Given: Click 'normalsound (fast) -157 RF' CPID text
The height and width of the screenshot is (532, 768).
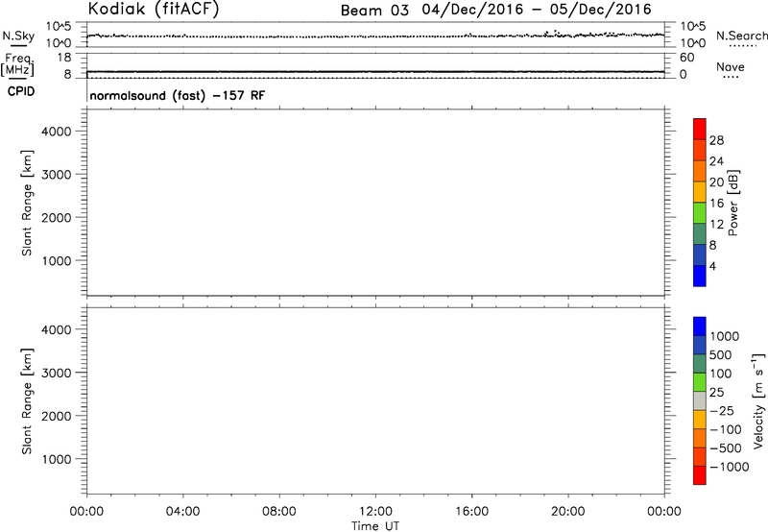Looking at the screenshot, I should point(178,95).
